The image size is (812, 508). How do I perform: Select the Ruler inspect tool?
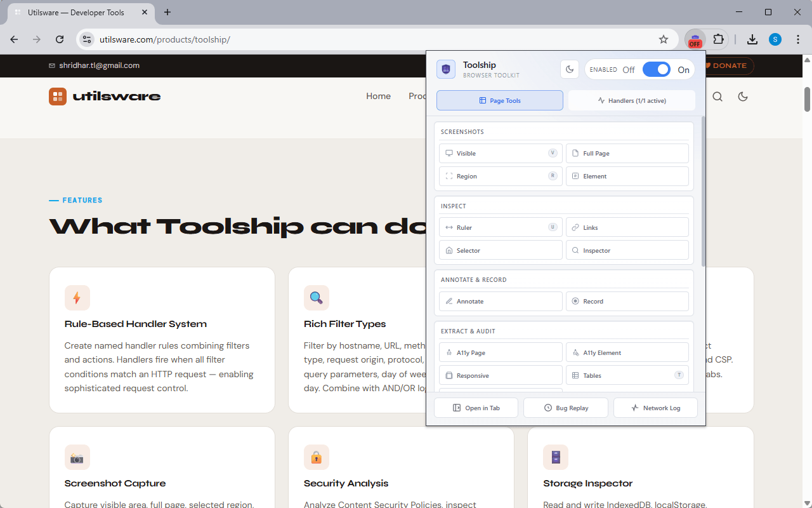500,227
